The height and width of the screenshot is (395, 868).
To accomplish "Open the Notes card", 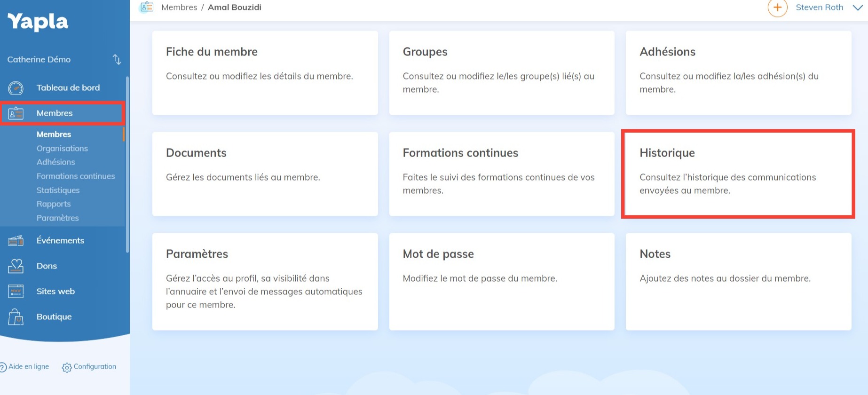I will (739, 282).
